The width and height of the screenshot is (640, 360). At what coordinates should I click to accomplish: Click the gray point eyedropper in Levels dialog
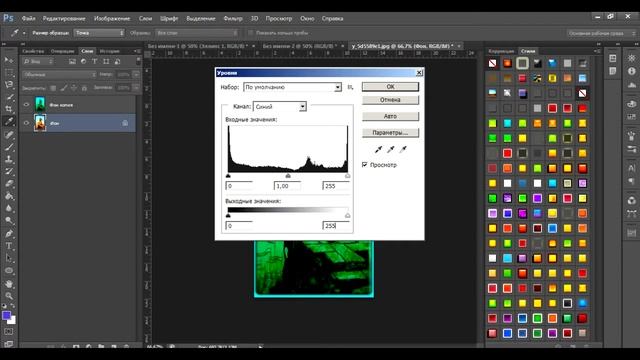tap(391, 149)
